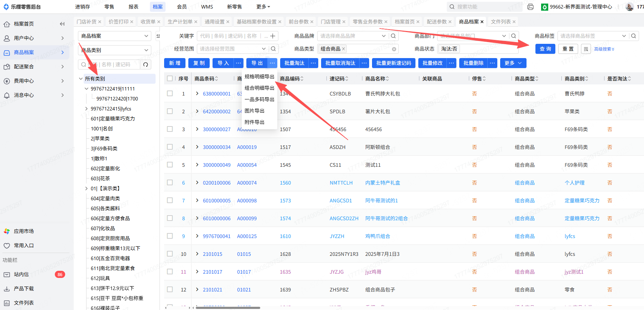Sort by the 商品类型 column sort icon

click(x=537, y=79)
